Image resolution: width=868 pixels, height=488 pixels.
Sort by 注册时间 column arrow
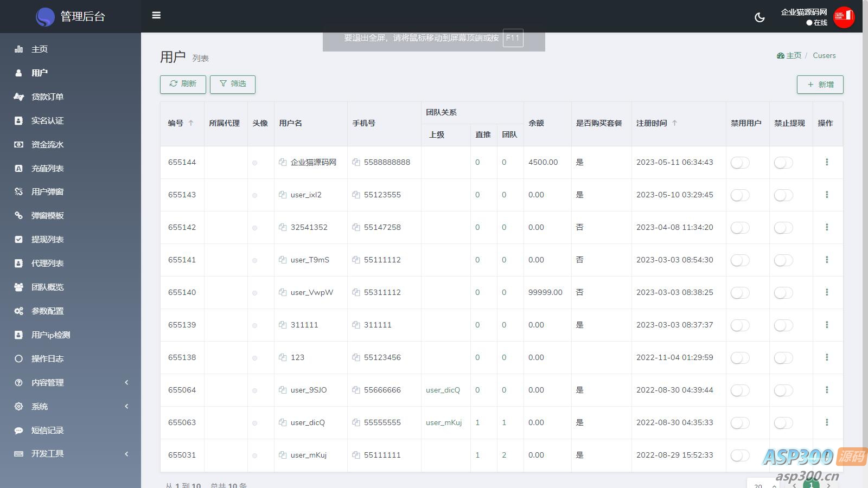pos(675,123)
